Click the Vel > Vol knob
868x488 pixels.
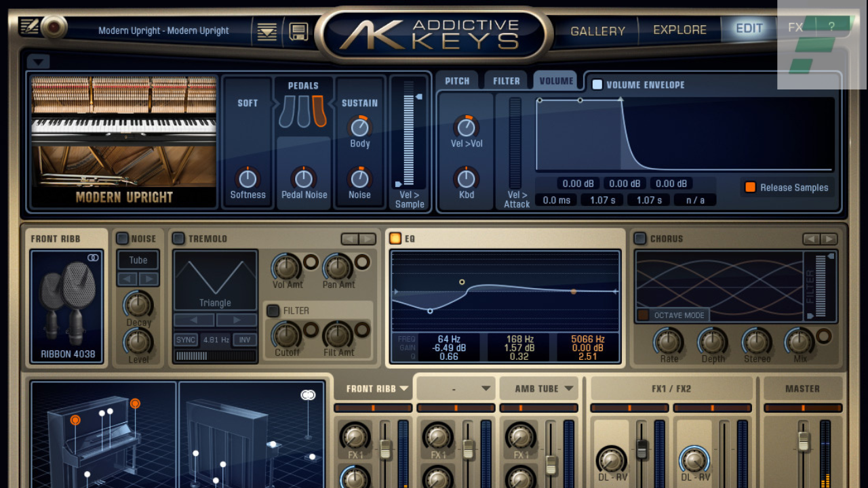466,127
